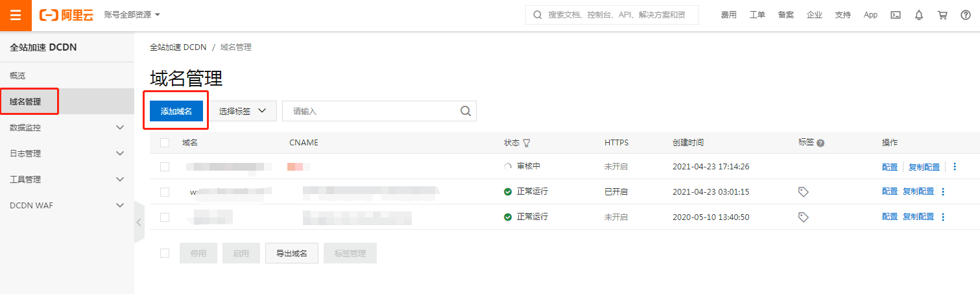980x294 pixels.
Task: Click the search magnifier in domain filter
Action: 466,111
